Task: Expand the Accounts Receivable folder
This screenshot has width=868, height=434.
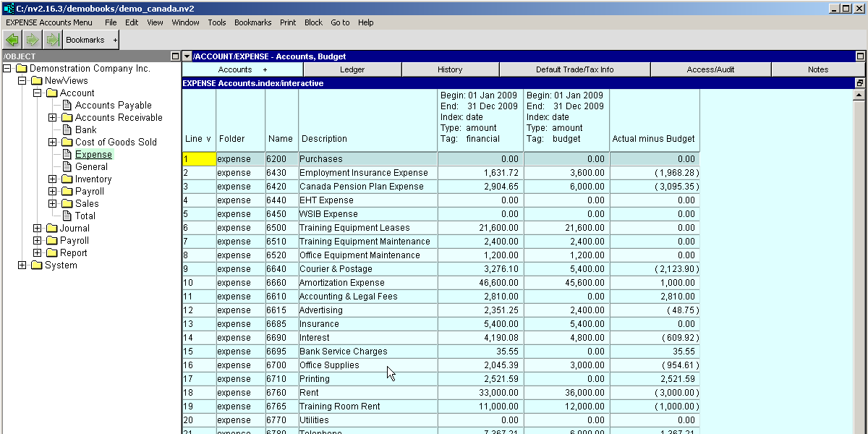Action: [52, 118]
